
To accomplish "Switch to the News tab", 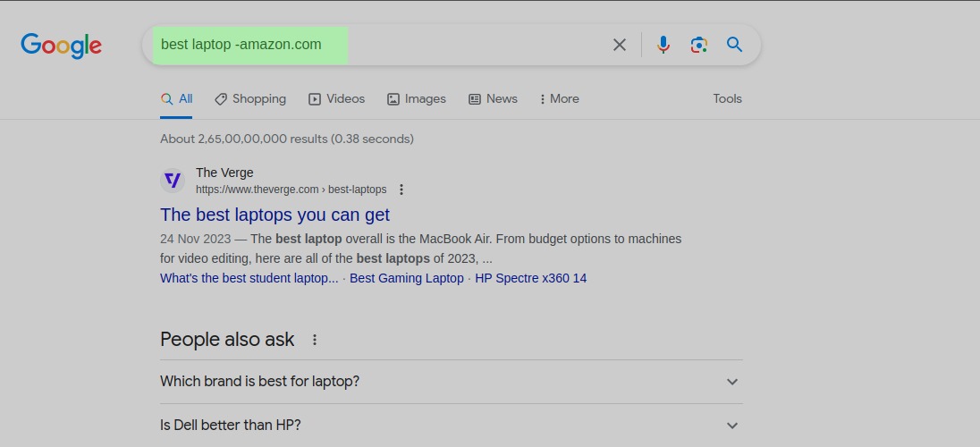I will click(x=493, y=98).
